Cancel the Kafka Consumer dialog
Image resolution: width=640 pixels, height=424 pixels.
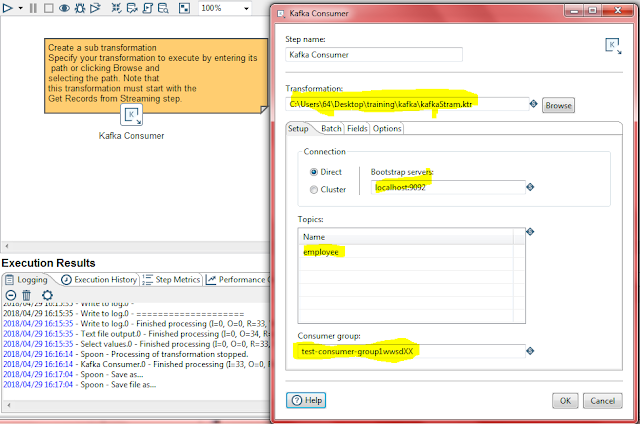point(602,401)
